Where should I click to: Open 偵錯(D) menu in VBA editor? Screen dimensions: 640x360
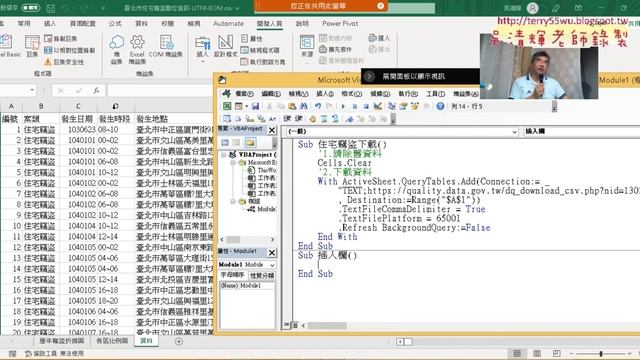[x=380, y=93]
